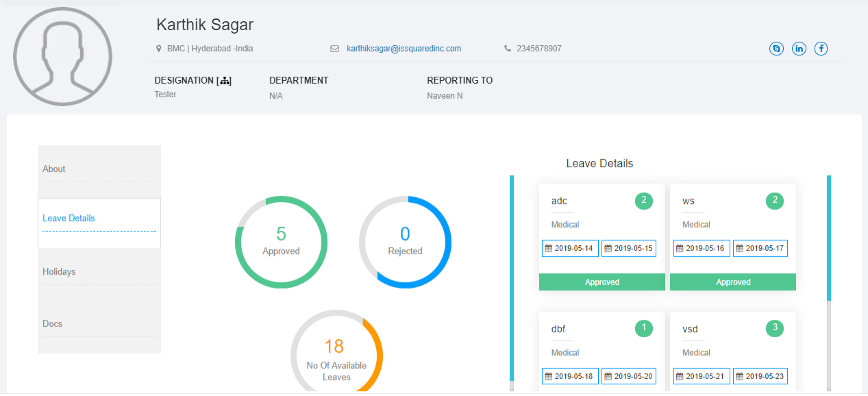Select the Leave Details tab
This screenshot has width=868, height=396.
click(69, 218)
